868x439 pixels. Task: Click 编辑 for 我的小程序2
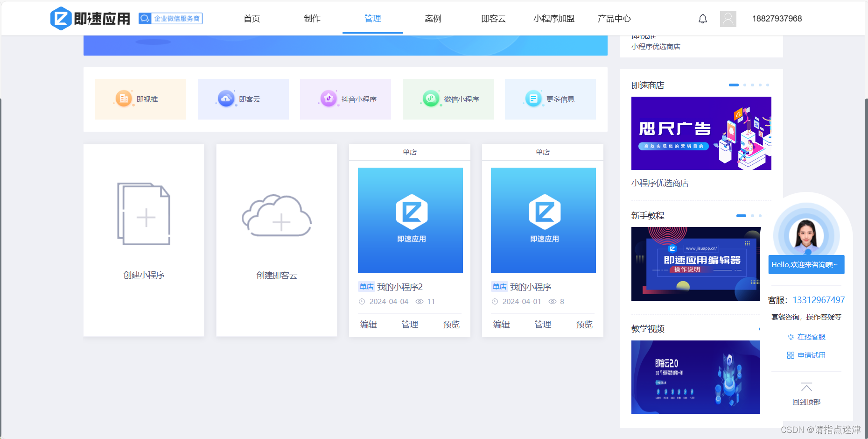click(x=369, y=325)
